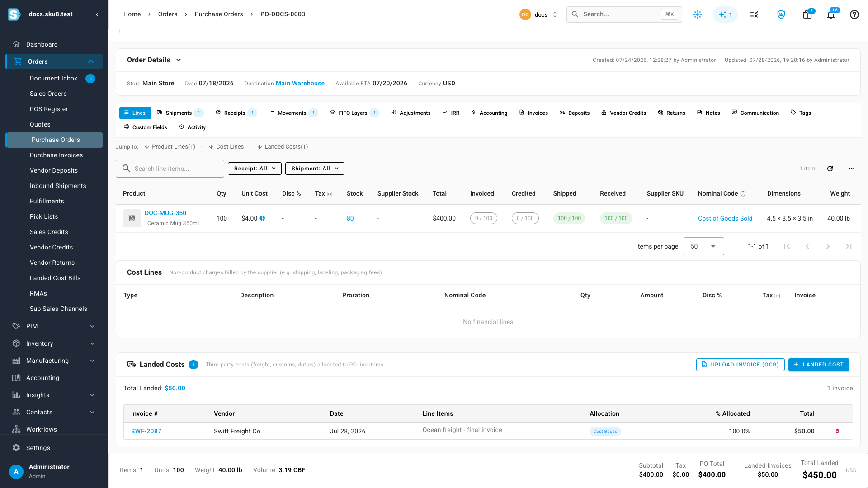The width and height of the screenshot is (868, 488).
Task: Open the shield security icon
Action: 781,14
